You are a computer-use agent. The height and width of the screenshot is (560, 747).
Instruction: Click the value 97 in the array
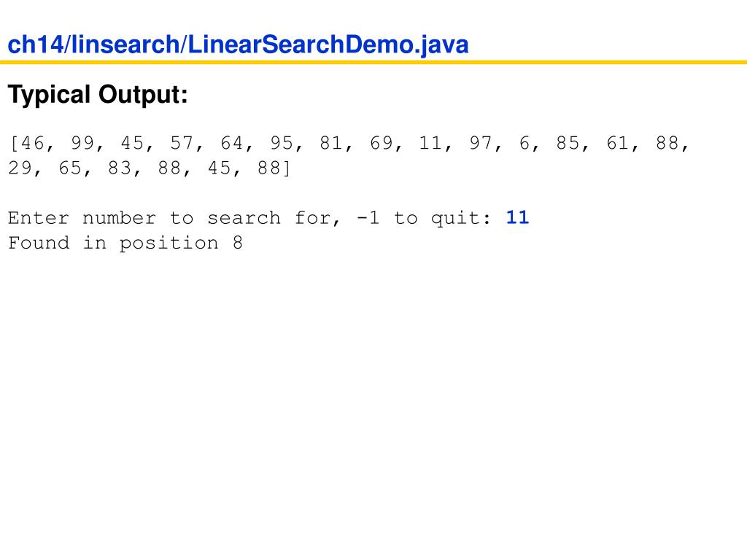[x=481, y=143]
